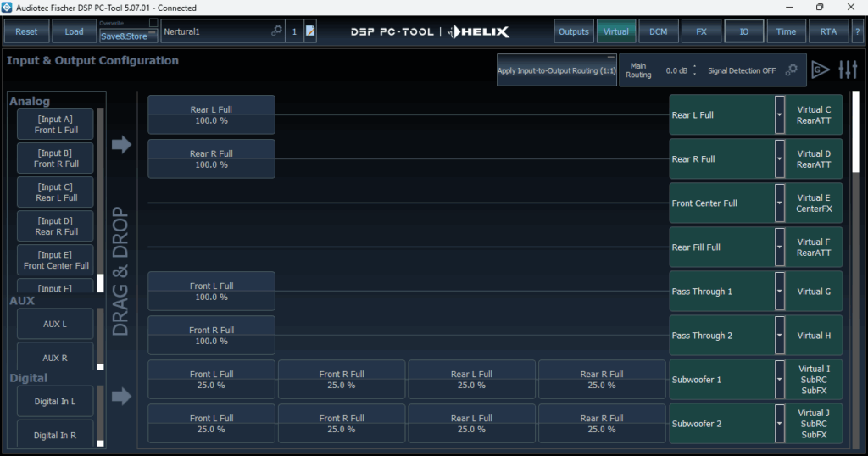Open the mixer faders icon
Viewport: 868px width, 456px height.
(848, 70)
